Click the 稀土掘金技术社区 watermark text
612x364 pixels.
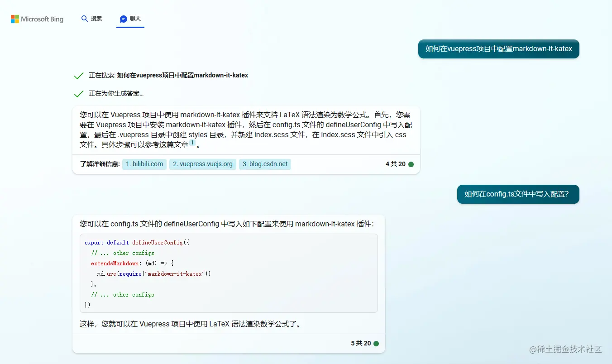tap(564, 349)
